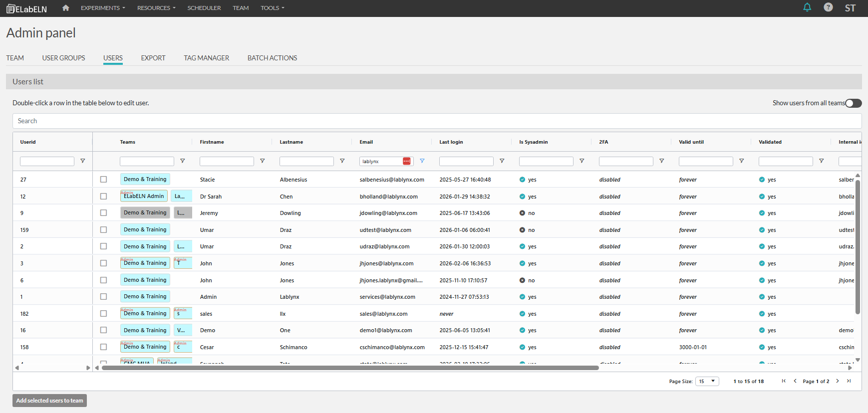Open the notifications bell
The image size is (868, 413).
pos(807,7)
